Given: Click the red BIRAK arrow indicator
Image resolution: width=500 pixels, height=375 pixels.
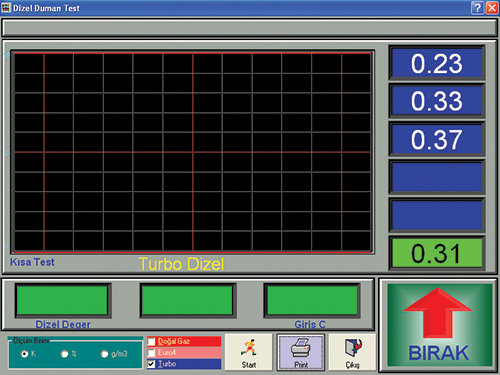Looking at the screenshot, I should pos(438,313).
